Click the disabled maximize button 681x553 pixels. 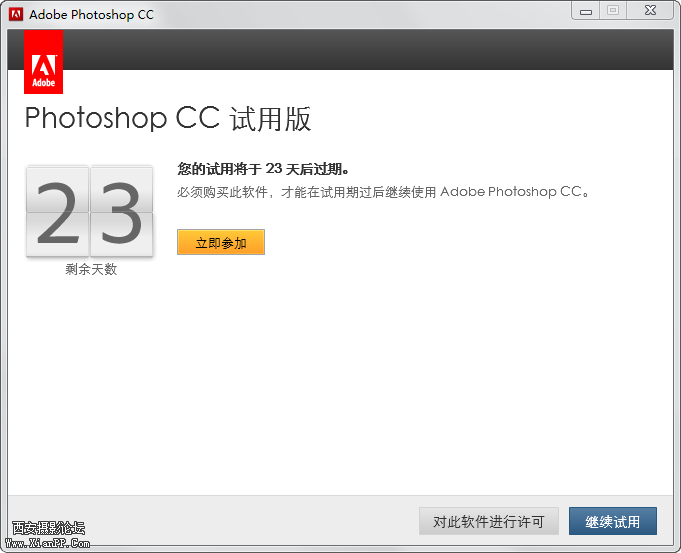613,10
